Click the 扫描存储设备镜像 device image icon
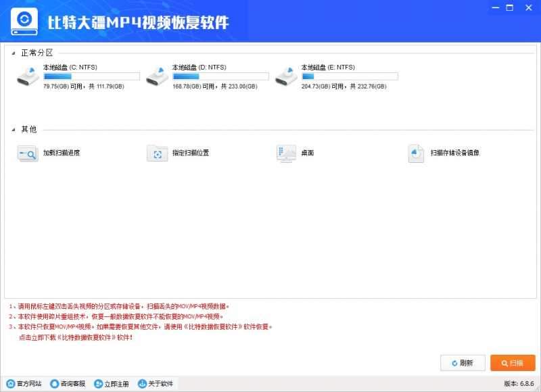 415,153
